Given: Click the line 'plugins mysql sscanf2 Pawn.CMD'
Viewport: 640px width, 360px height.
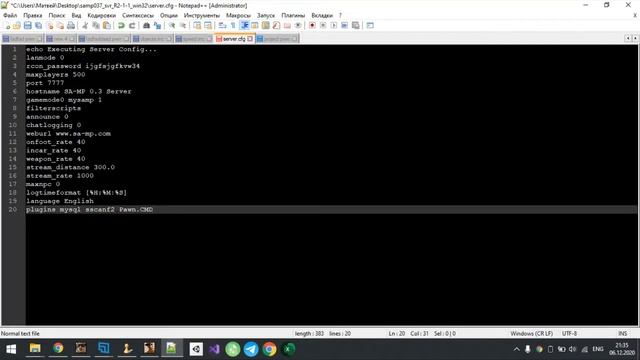Looking at the screenshot, I should tap(89, 209).
